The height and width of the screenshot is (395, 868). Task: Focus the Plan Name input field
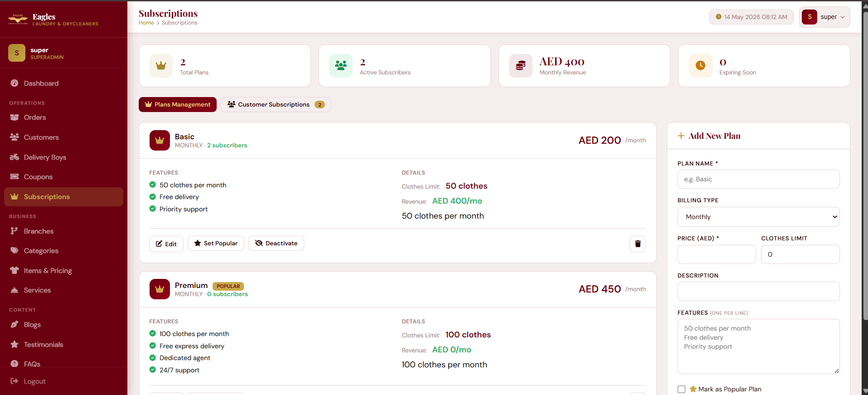pyautogui.click(x=758, y=179)
